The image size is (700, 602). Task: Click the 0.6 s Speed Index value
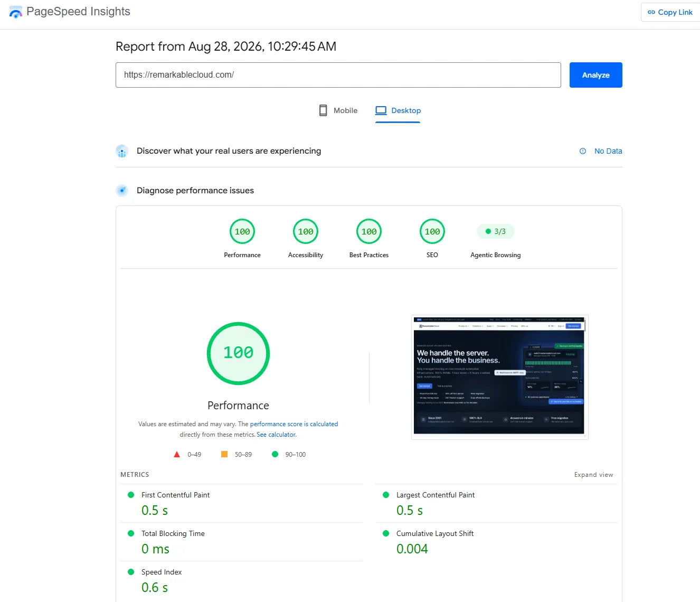pyautogui.click(x=155, y=588)
